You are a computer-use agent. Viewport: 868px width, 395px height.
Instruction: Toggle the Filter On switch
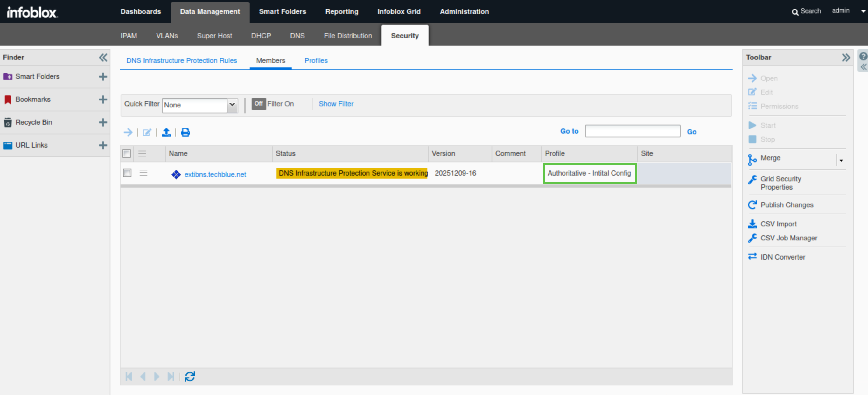pos(258,104)
